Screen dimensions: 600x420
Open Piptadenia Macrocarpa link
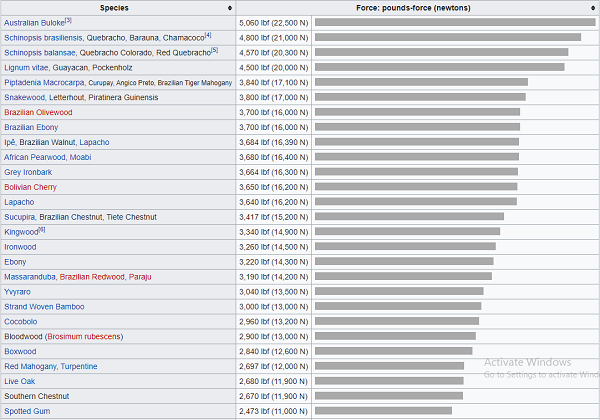(x=44, y=83)
